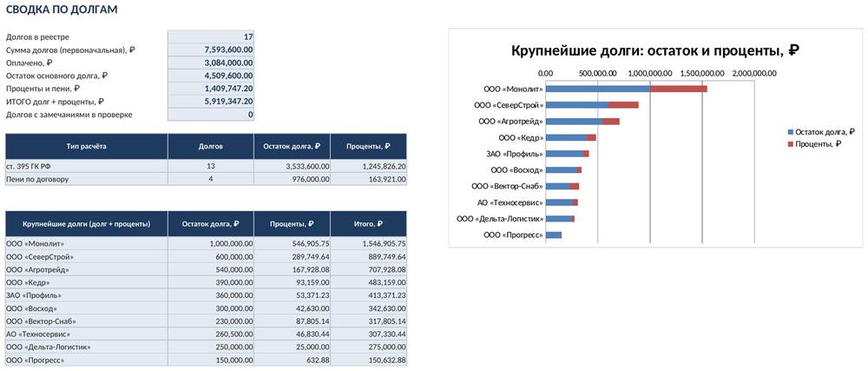Select the value 3,533,600.00
Viewport: 868px width, 371px height.
click(x=293, y=166)
